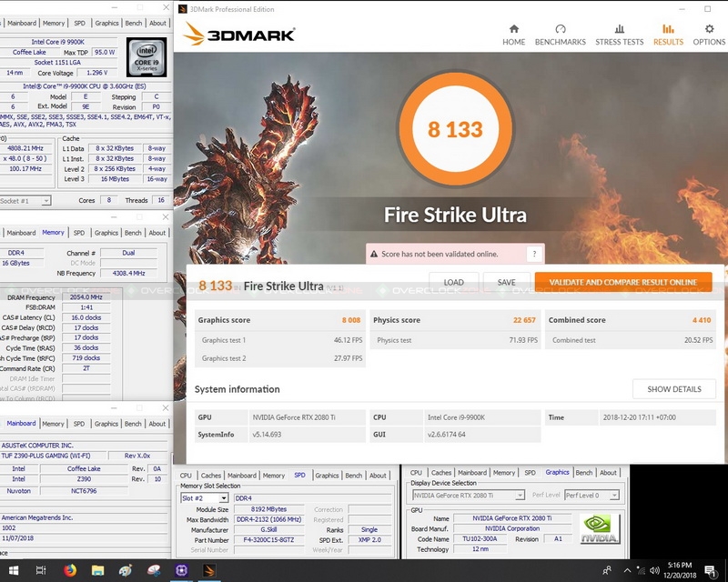
Task: Click the NVIDIA logo in CPU-Z Graphics window
Action: coord(600,529)
